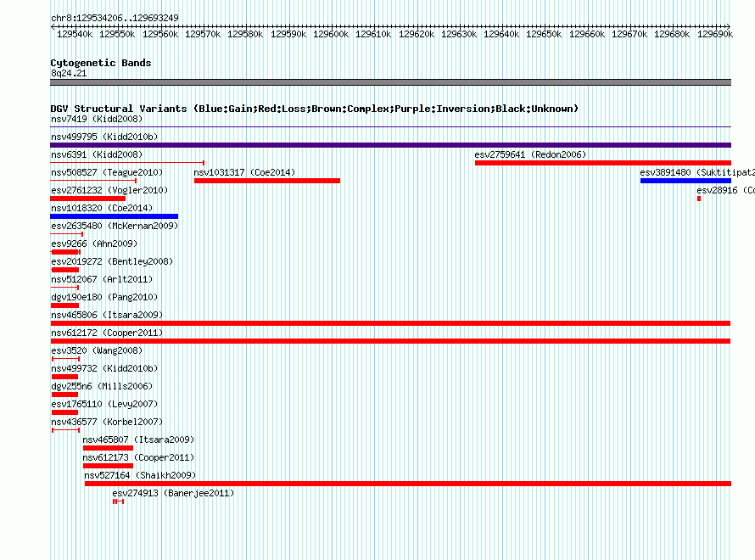Viewport: 755px width, 560px height.
Task: Click the 129660k ruler position
Action: point(587,34)
